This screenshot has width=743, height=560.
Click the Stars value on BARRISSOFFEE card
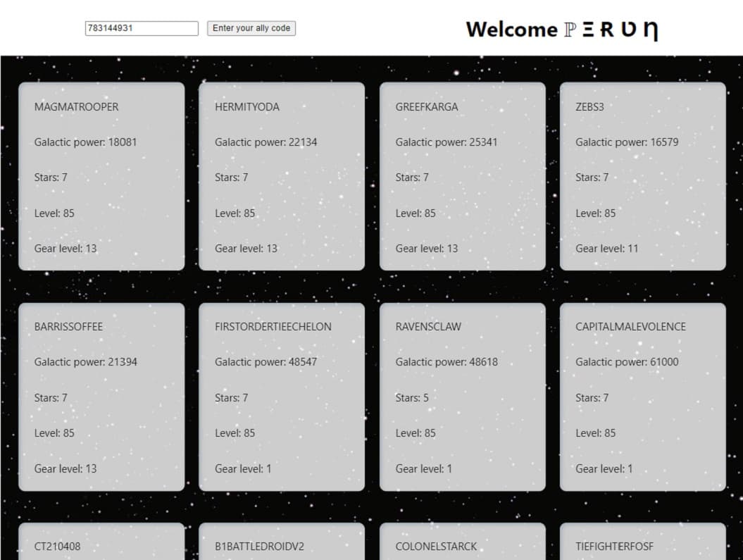click(51, 398)
